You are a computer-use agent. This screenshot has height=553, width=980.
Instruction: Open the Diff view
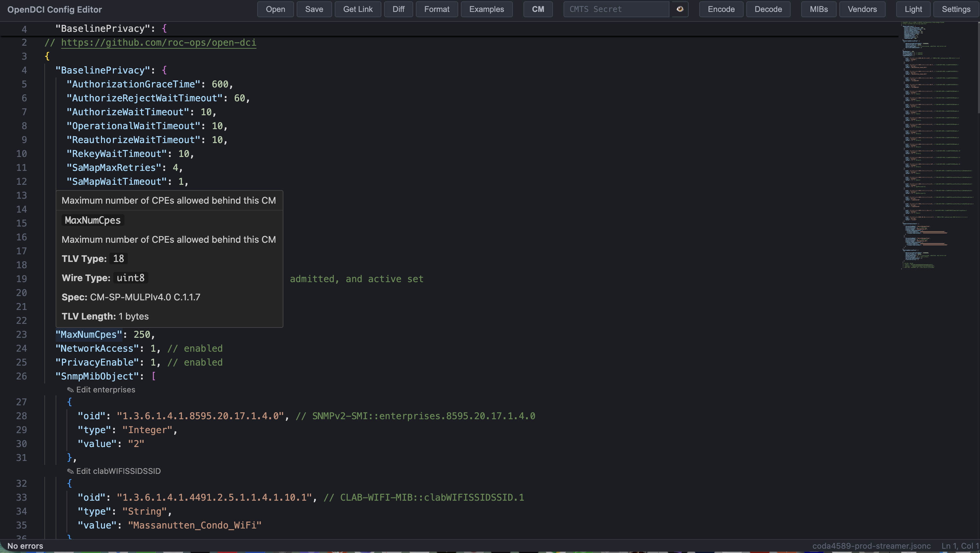pyautogui.click(x=398, y=9)
